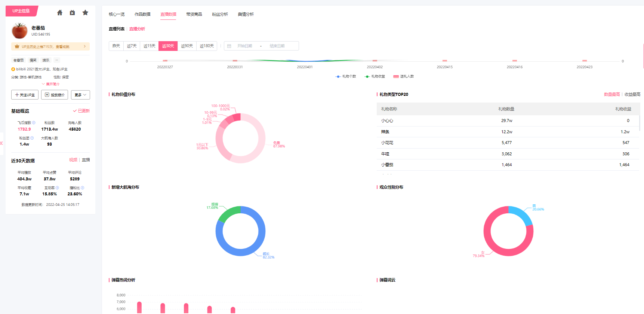Expand the profile via 展开简介
The width and height of the screenshot is (644, 314).
(51, 84)
